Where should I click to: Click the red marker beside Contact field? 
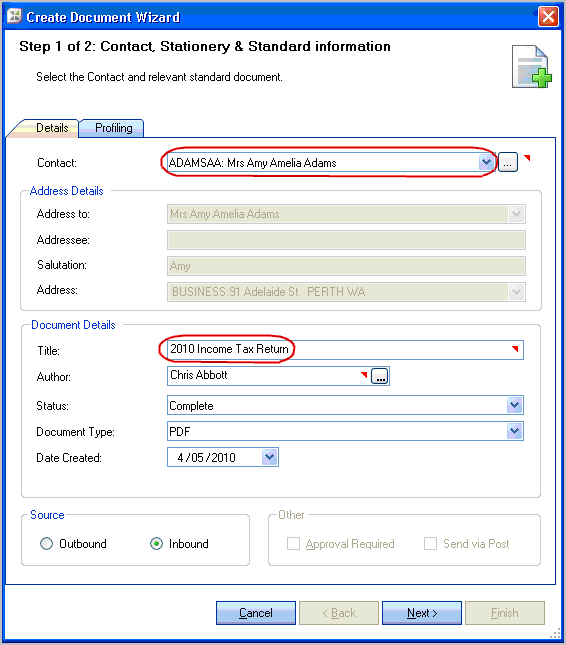(527, 158)
